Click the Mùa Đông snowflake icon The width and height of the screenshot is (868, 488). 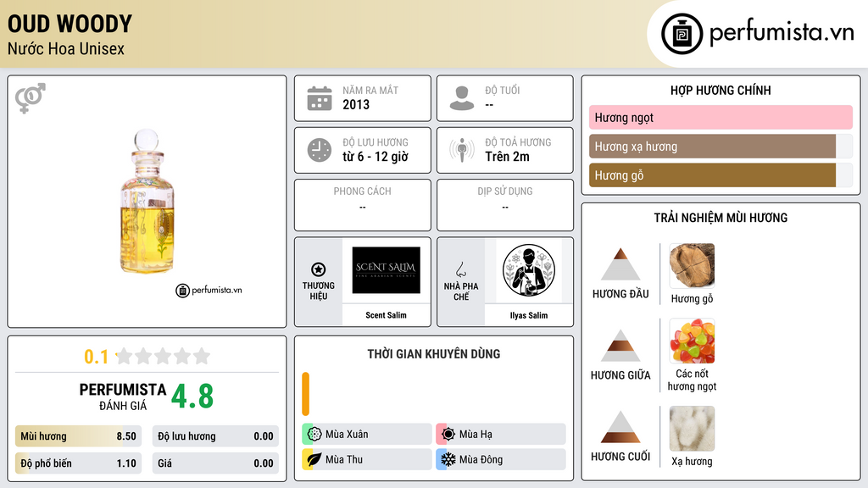(448, 459)
